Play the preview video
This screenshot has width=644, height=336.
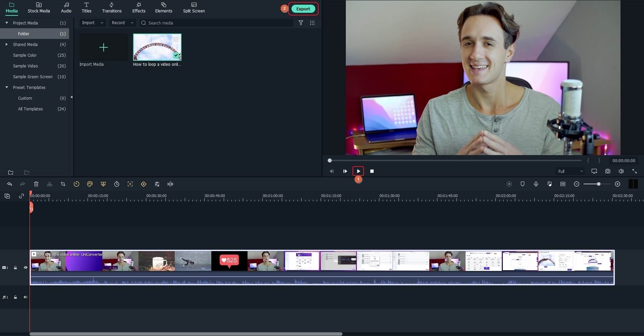point(358,171)
